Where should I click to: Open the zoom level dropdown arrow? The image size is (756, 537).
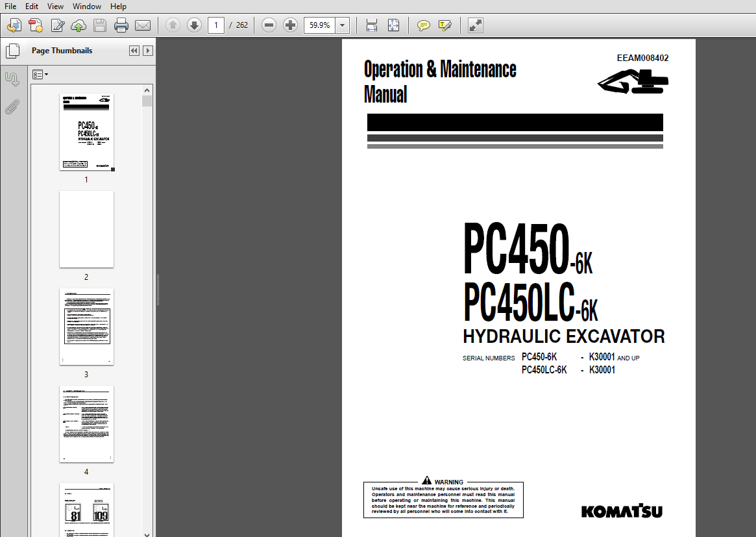[343, 25]
